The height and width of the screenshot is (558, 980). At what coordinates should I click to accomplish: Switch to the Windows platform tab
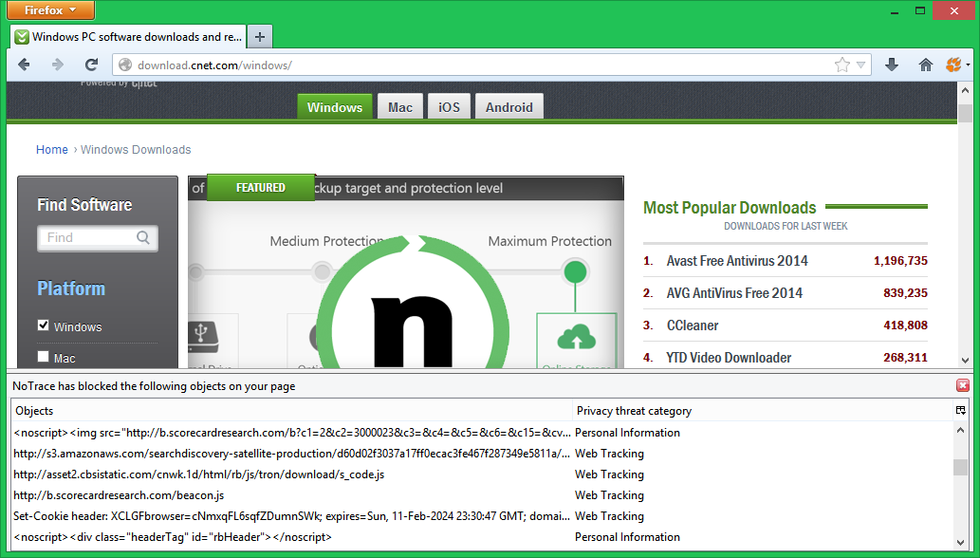coord(334,107)
